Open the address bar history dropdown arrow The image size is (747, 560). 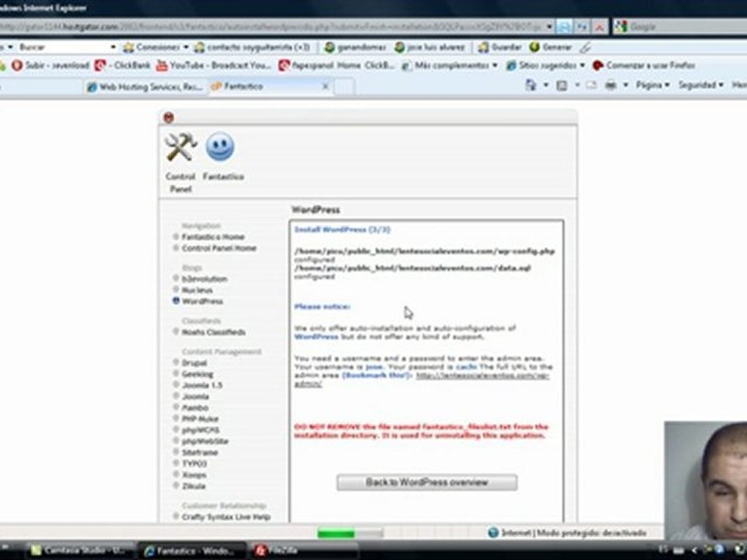click(x=549, y=26)
